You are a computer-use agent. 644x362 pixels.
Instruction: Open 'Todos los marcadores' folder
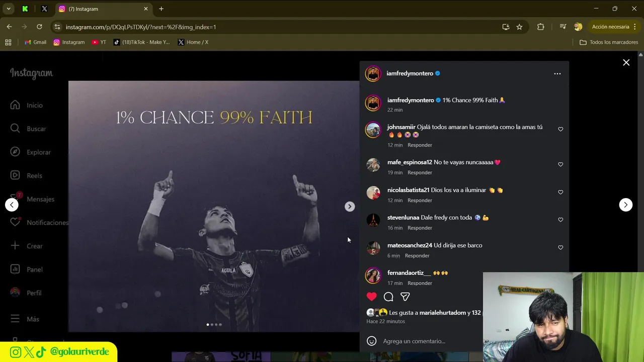[609, 42]
